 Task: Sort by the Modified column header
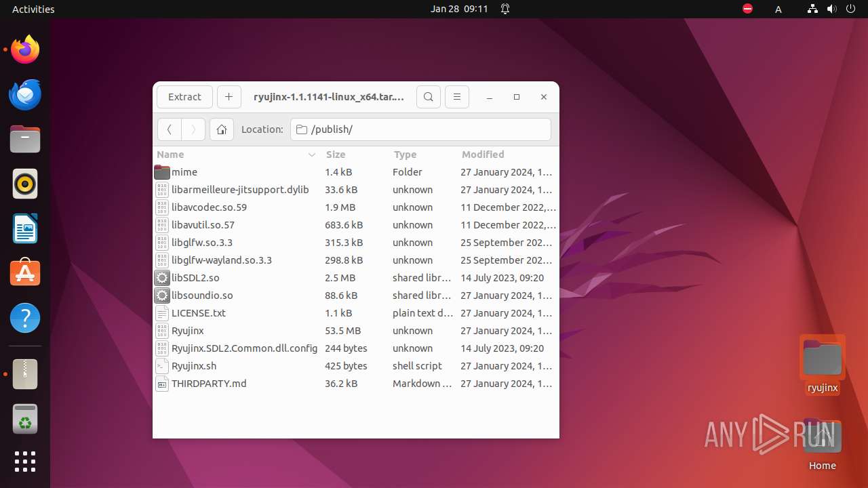coord(507,155)
